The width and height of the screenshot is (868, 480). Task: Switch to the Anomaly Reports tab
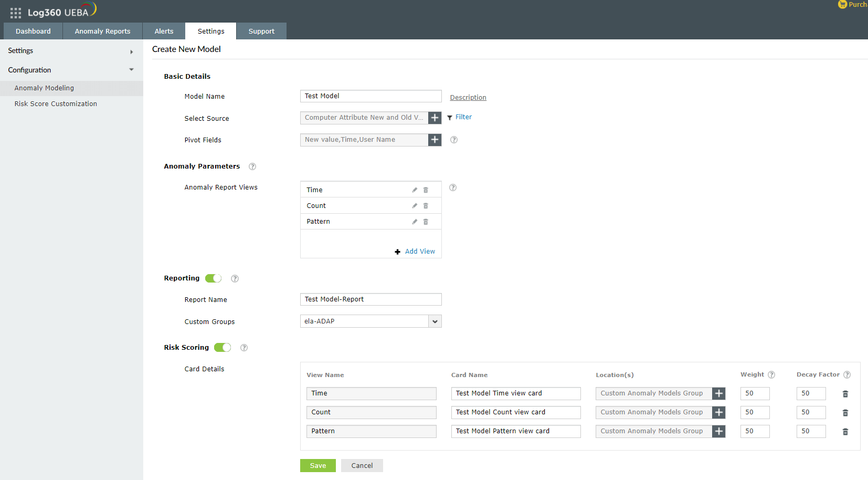point(102,31)
